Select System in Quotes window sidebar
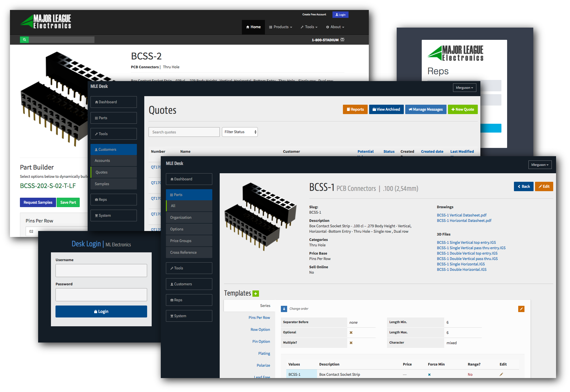The image size is (570, 392). point(114,215)
